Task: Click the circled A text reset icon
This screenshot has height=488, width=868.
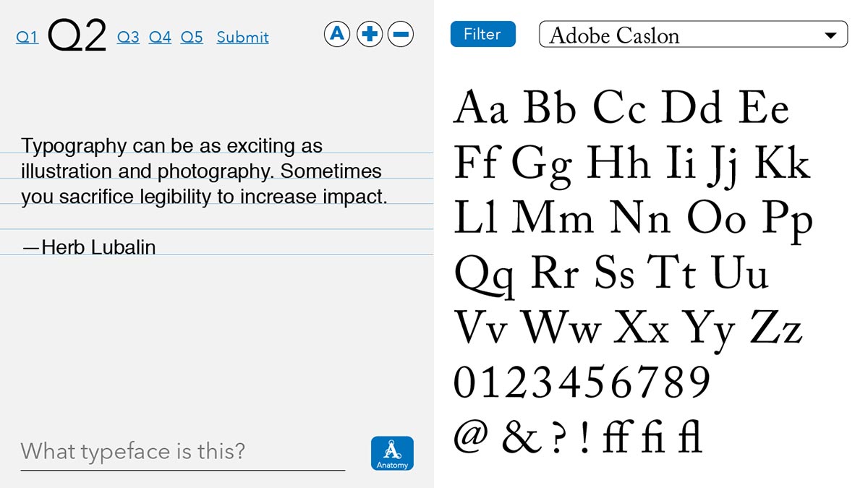Action: [337, 34]
